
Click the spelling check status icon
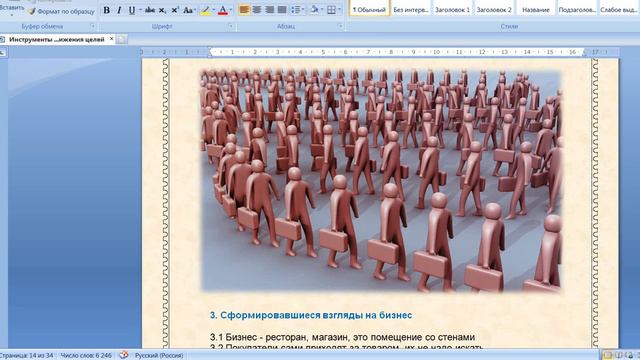(x=123, y=355)
